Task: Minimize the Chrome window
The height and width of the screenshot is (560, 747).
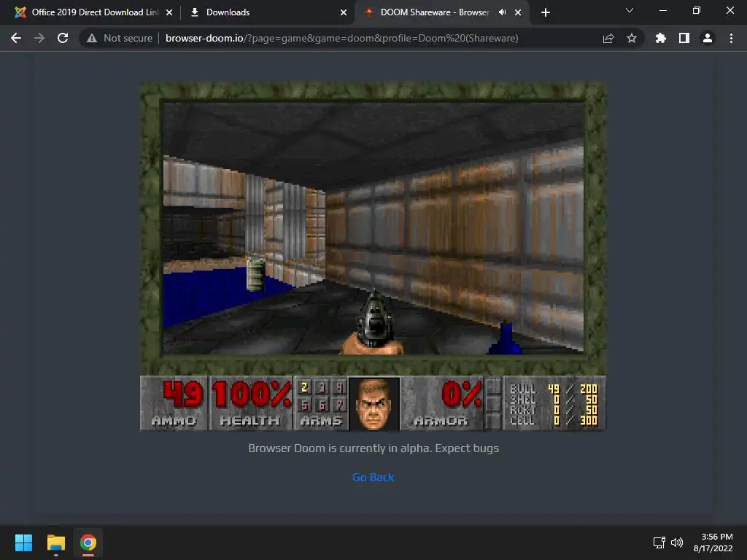Action: tap(663, 10)
